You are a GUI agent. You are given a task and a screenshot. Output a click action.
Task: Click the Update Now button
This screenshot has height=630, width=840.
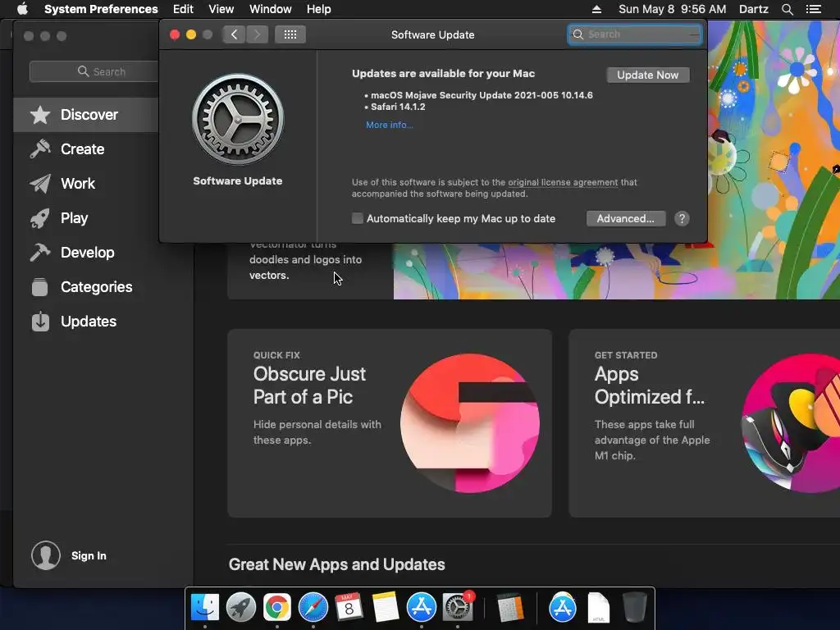click(648, 75)
